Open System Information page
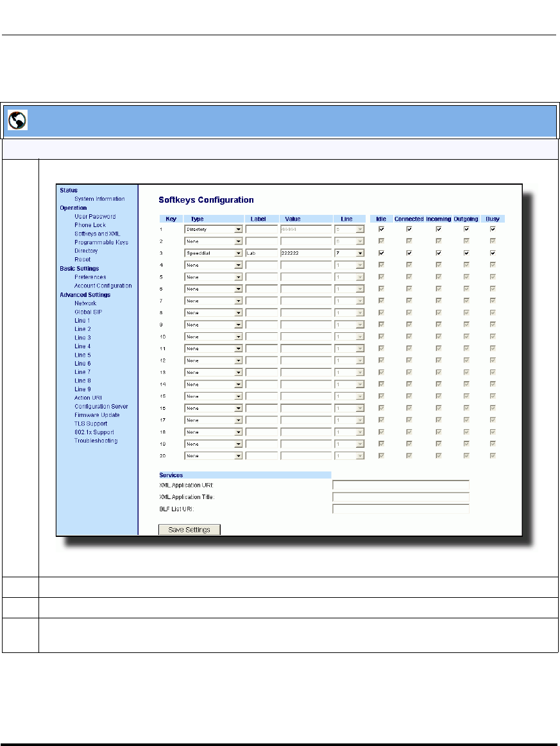The height and width of the screenshot is (746, 560). 99,199
